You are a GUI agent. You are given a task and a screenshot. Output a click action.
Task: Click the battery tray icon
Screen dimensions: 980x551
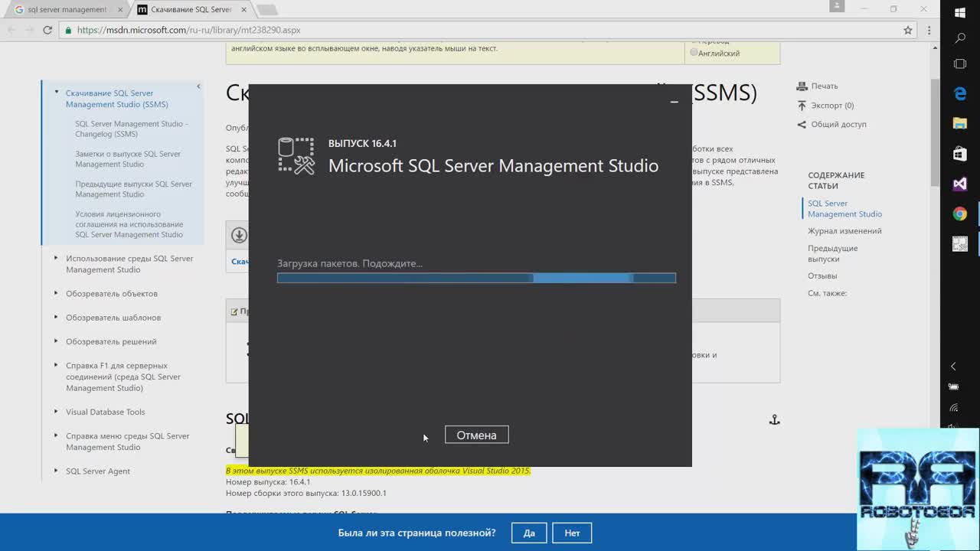(x=953, y=387)
